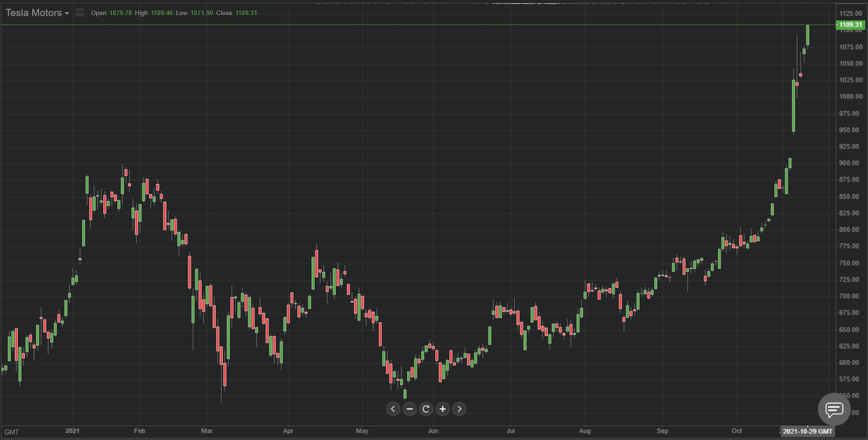868x440 pixels.
Task: Click the Open value 1079.78 in the header
Action: coord(120,13)
